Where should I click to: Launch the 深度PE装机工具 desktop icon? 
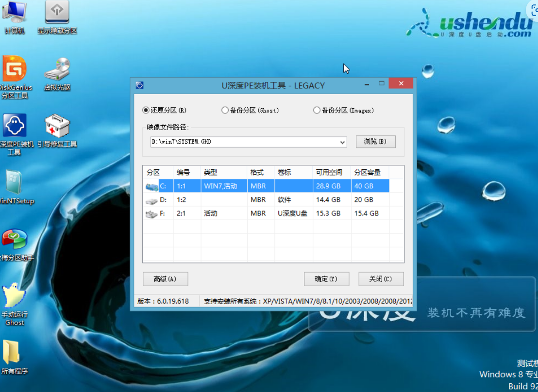pyautogui.click(x=15, y=135)
